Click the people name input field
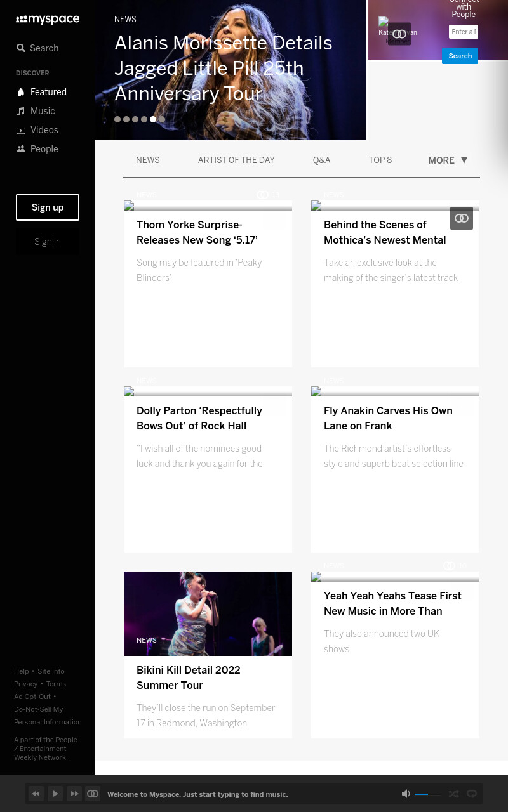This screenshot has width=508, height=812. pyautogui.click(x=464, y=32)
